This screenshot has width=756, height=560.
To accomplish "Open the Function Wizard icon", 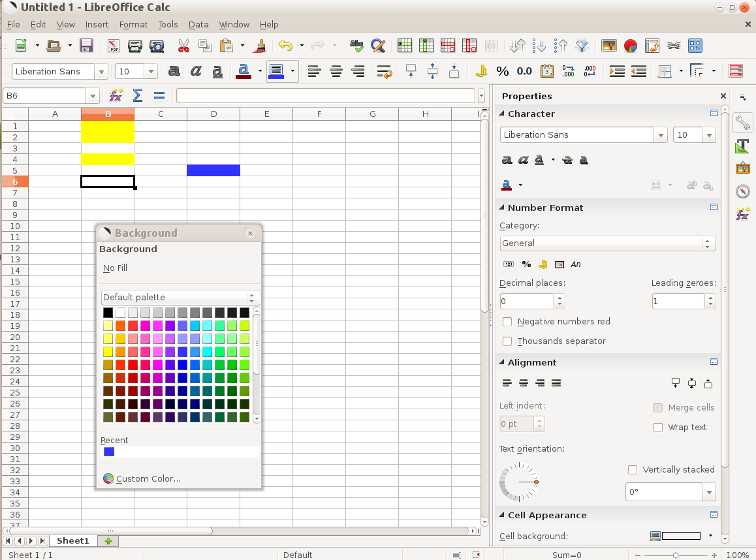I will 116,96.
